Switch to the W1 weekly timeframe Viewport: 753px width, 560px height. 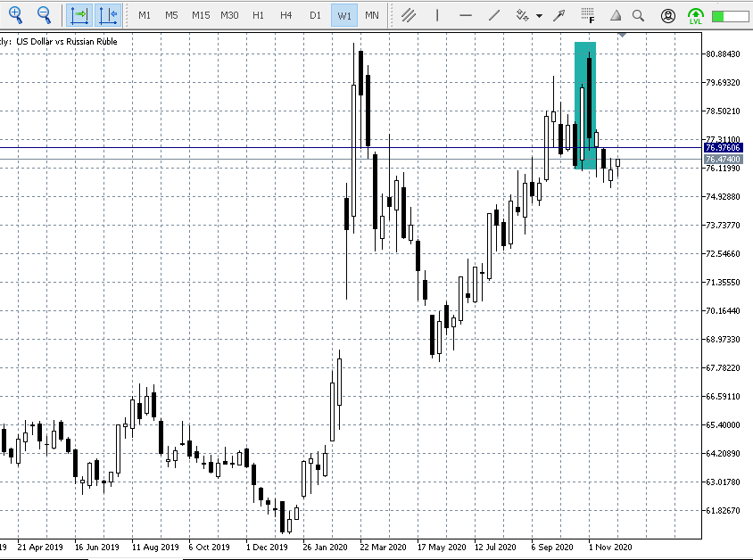pos(343,15)
